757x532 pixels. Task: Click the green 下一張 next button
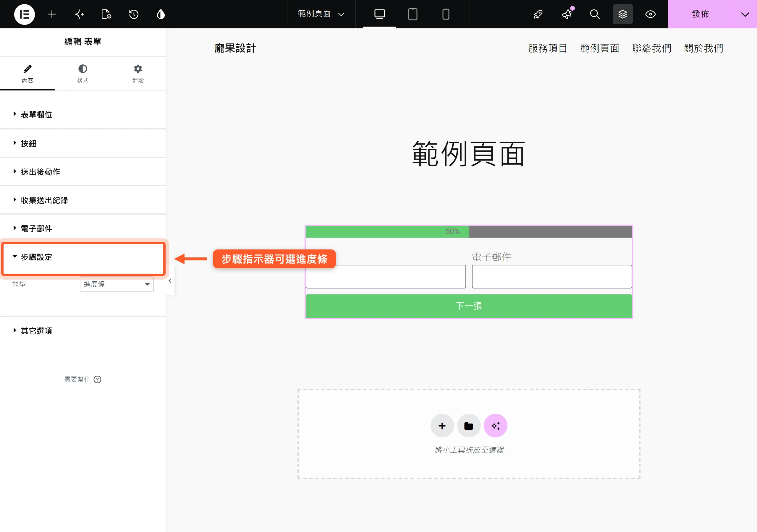coord(469,306)
